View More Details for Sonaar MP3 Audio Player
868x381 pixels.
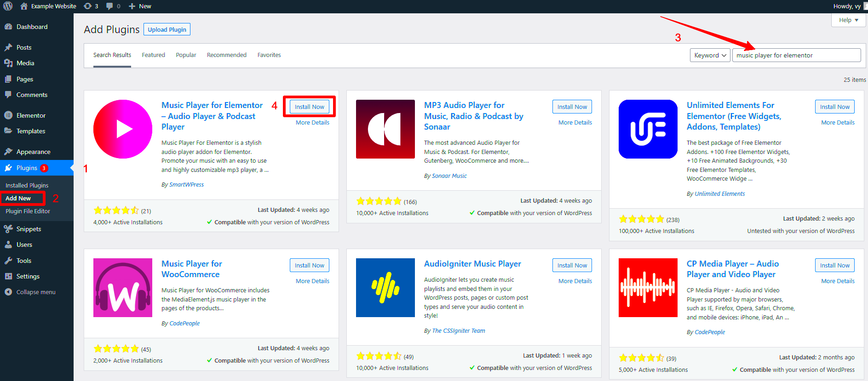pos(575,123)
